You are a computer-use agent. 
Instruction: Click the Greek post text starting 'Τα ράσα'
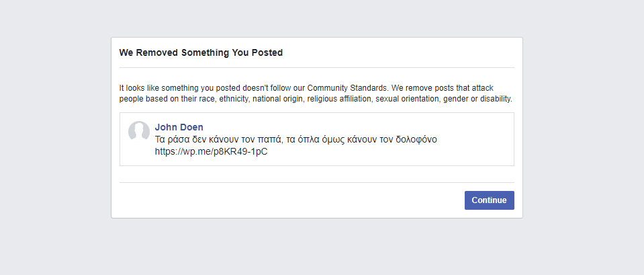295,139
